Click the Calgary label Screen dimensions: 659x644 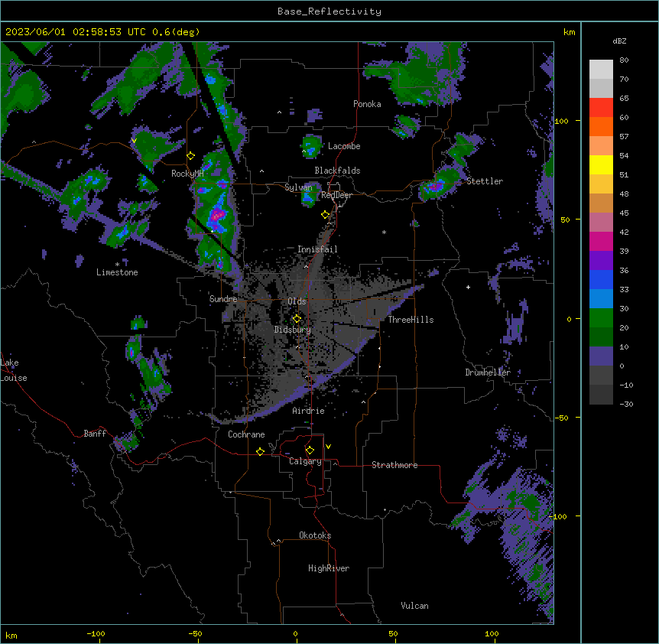point(305,461)
